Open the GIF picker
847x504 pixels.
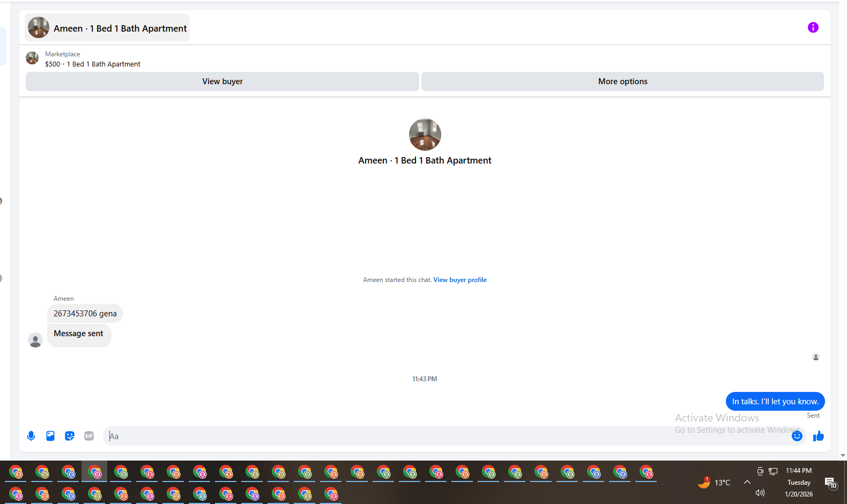(x=89, y=436)
